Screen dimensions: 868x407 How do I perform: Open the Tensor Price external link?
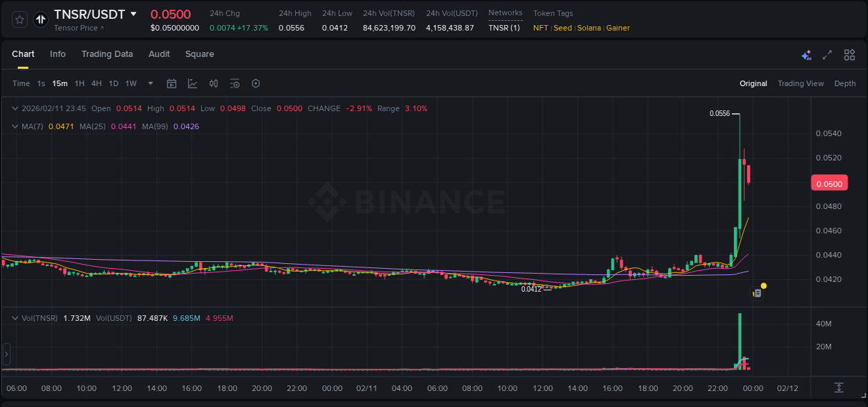(76, 29)
